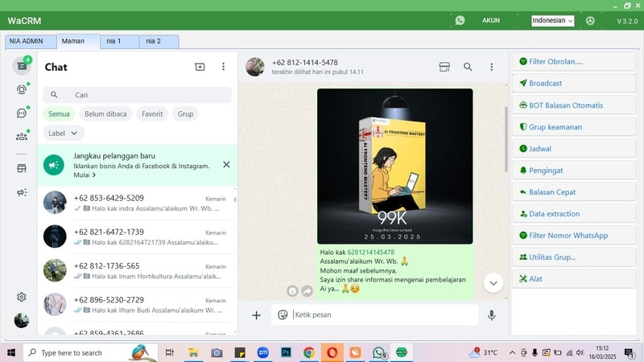Screen dimensions: 644x362
Task: Click Mulai link in promo banner
Action: pos(85,175)
